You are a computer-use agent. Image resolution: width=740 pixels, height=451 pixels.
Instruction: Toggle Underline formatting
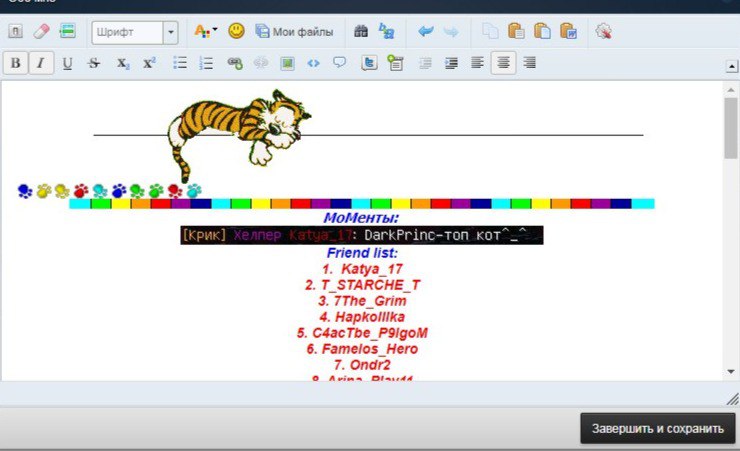(67, 63)
